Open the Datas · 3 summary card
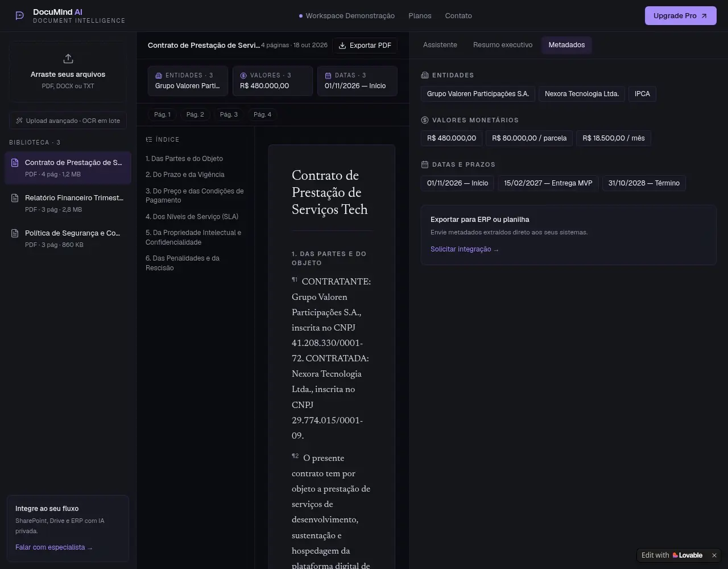The height and width of the screenshot is (569, 728). click(357, 81)
